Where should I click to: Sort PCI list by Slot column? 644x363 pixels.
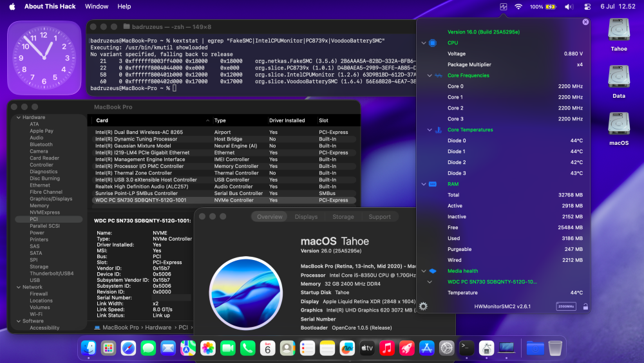coord(337,120)
